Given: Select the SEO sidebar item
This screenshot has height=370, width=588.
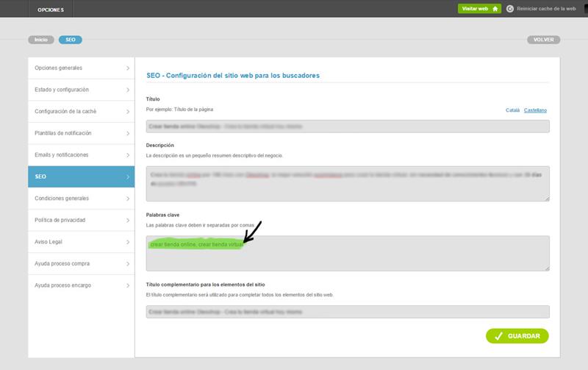Looking at the screenshot, I should pos(81,177).
